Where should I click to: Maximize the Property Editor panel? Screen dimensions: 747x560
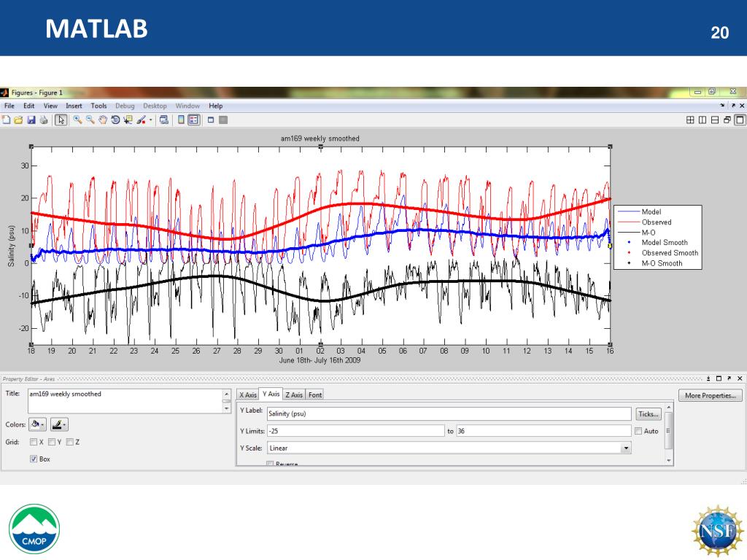719,378
